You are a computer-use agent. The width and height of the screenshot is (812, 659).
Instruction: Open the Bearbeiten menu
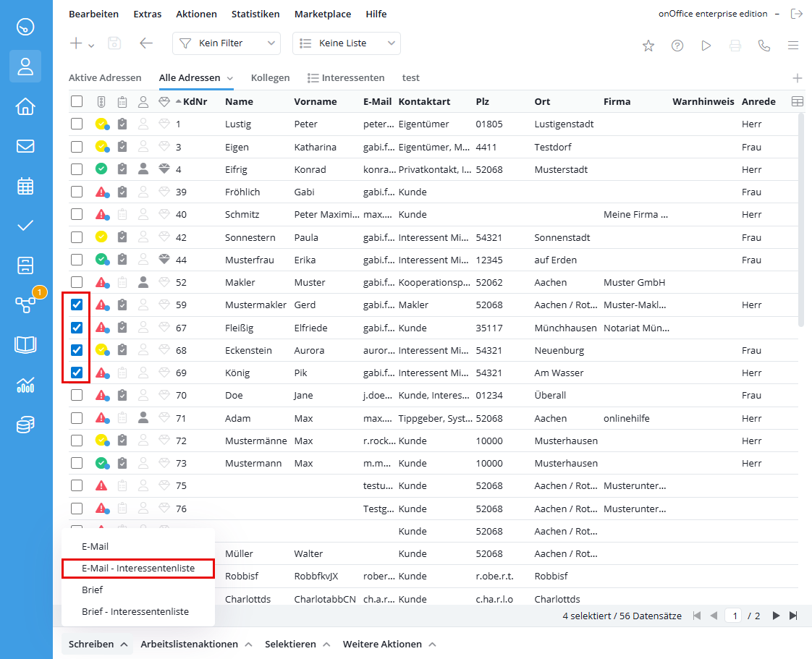click(x=94, y=14)
